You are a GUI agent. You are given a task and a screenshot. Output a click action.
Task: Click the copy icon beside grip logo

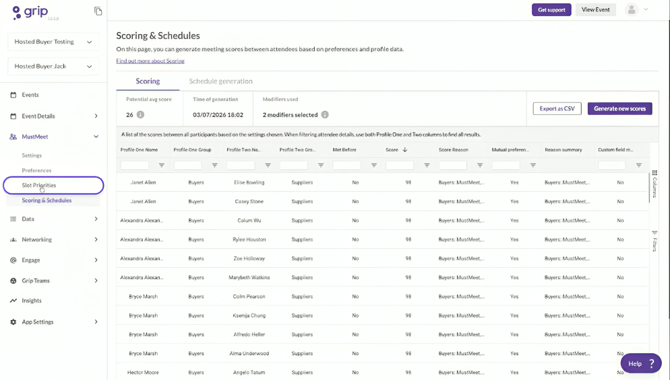tap(98, 11)
